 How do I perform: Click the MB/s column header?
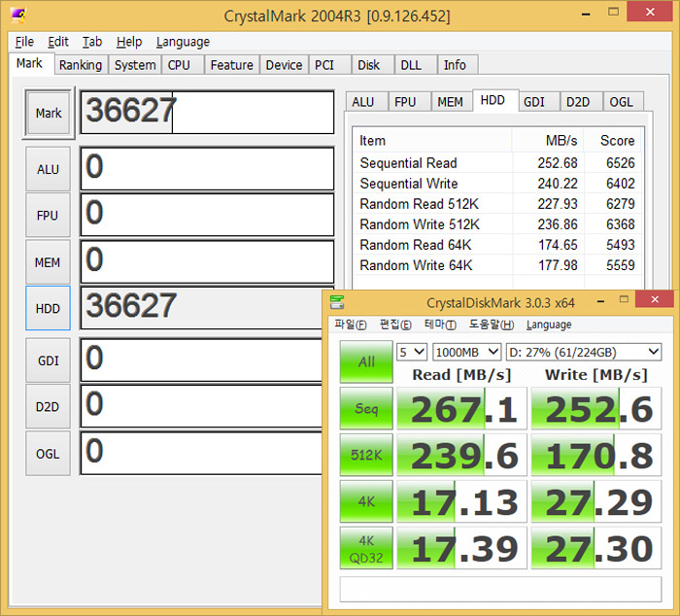coord(548,141)
